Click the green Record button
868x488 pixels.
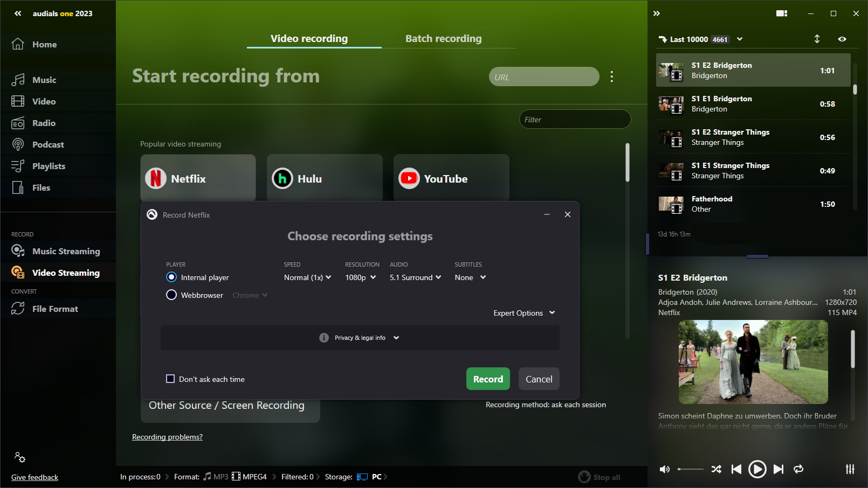pyautogui.click(x=488, y=379)
